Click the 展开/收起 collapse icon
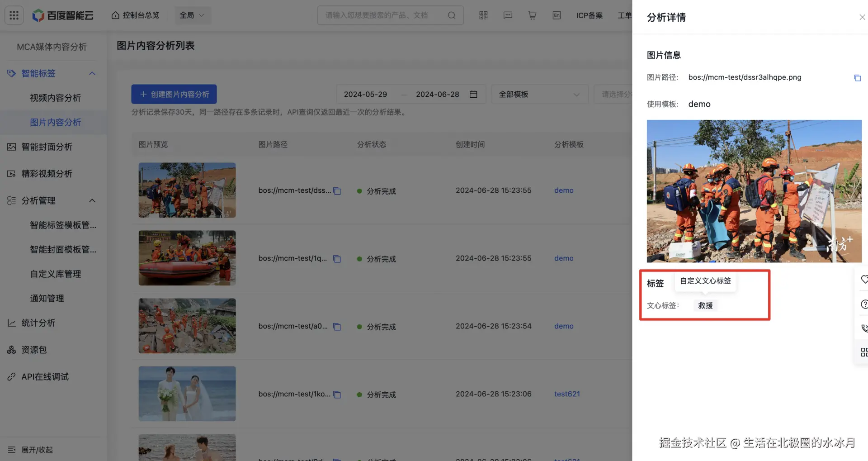Screen dimensions: 868x461 coord(11,450)
